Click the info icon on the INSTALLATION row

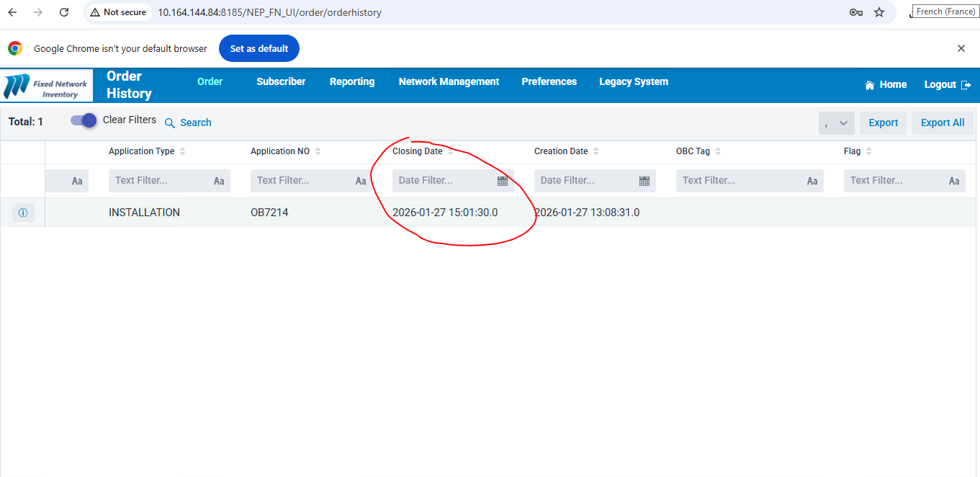pyautogui.click(x=23, y=213)
